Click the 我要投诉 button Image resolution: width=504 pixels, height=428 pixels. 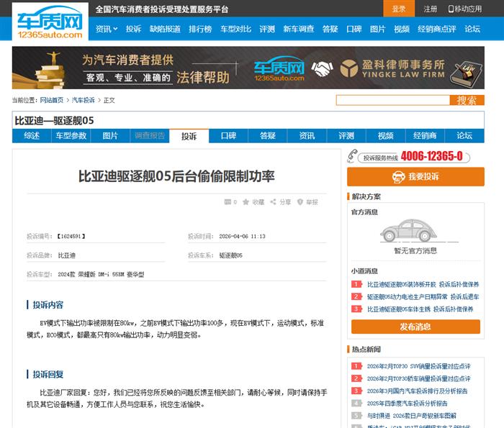tap(415, 176)
